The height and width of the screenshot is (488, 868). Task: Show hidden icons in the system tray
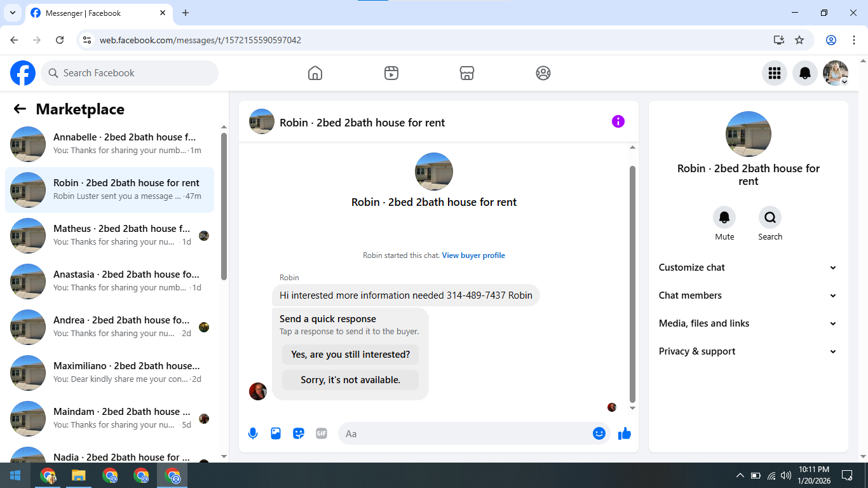(x=740, y=475)
